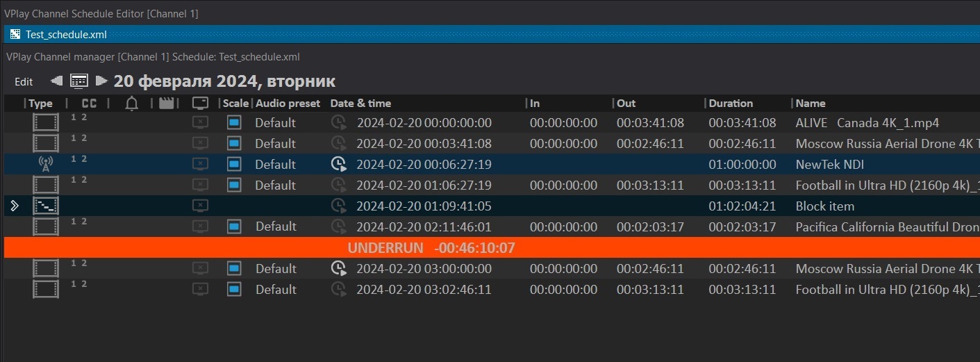This screenshot has height=362, width=980.
Task: Click the Name column header
Action: [x=811, y=104]
